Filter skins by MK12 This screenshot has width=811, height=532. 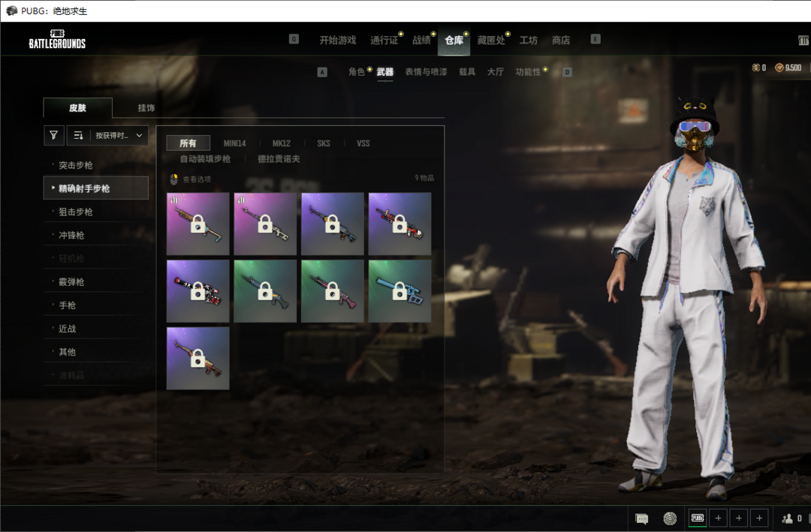pos(282,143)
